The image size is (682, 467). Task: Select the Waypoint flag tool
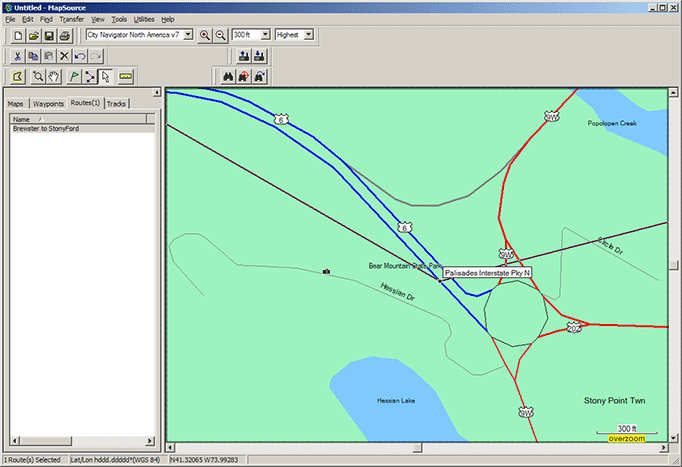(74, 77)
